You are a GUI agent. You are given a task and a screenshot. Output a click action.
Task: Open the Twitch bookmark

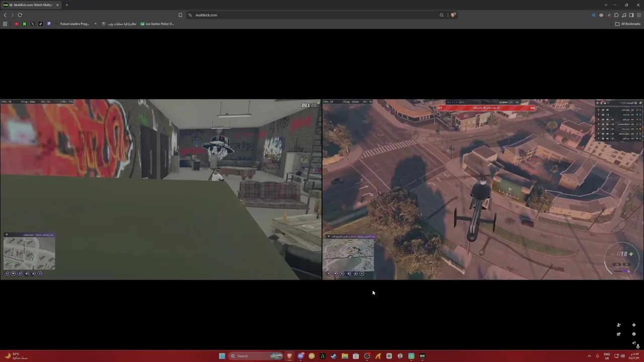tap(49, 24)
